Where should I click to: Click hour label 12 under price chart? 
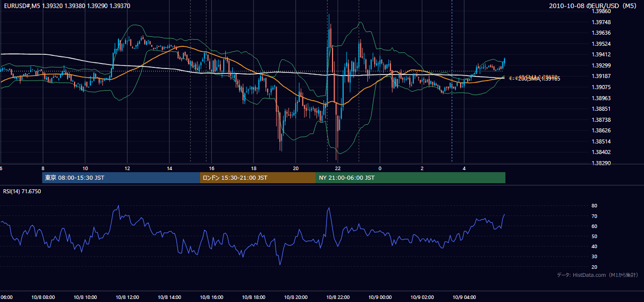127,168
